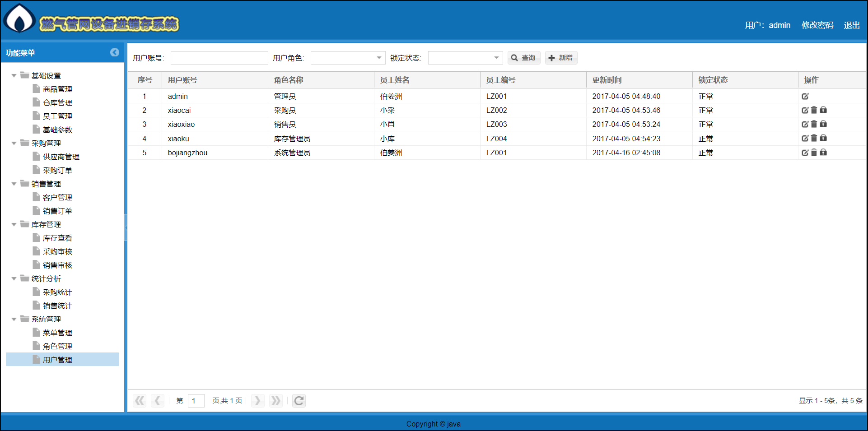This screenshot has height=431, width=868.
Task: Click the 员工姓名 column header
Action: click(427, 80)
